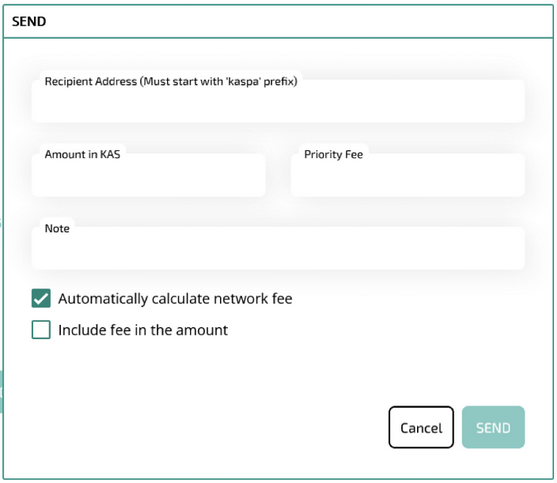Click the white checkmark icon

click(41, 298)
